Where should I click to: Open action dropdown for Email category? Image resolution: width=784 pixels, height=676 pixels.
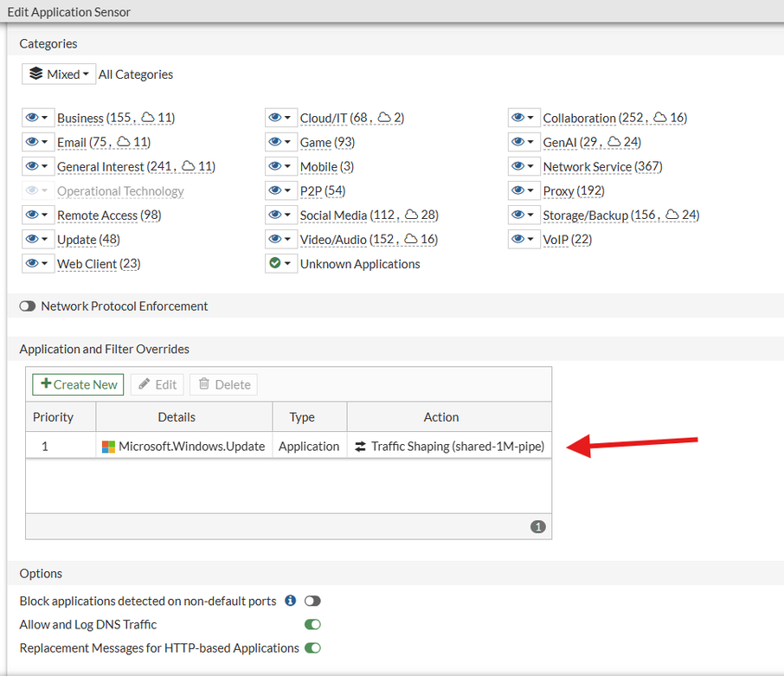pyautogui.click(x=37, y=142)
